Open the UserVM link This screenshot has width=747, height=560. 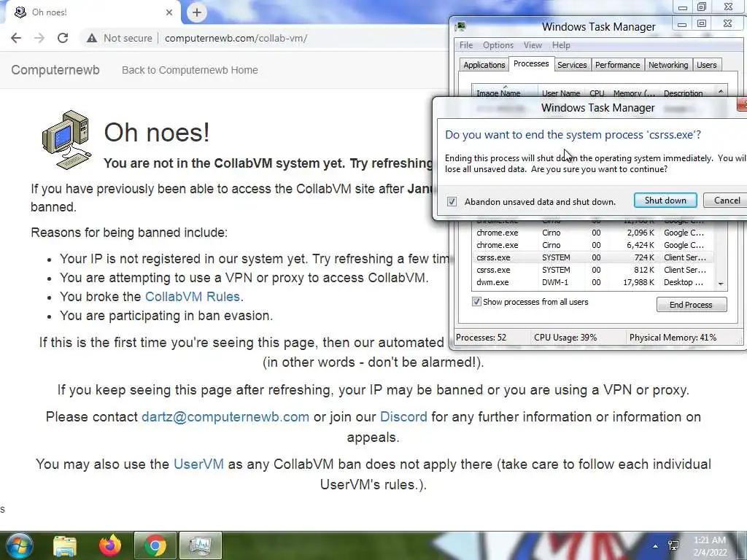coord(198,464)
